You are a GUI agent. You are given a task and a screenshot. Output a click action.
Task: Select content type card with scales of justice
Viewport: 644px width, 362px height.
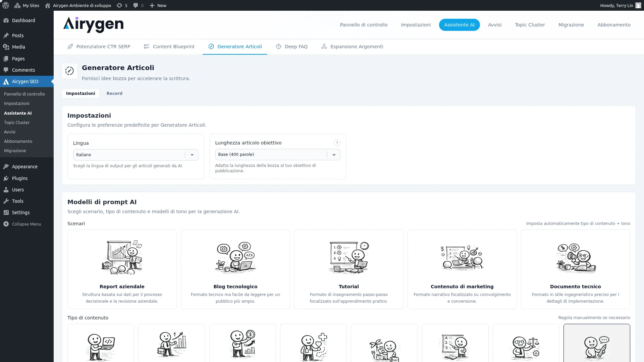pyautogui.click(x=526, y=343)
